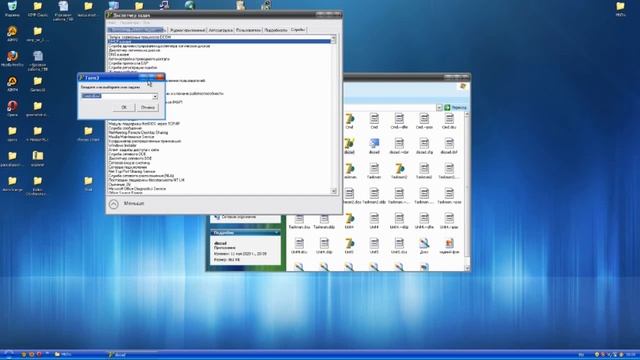This screenshot has height=360, width=640.
Task: Click the RU language indicator in system tray
Action: tap(581, 354)
